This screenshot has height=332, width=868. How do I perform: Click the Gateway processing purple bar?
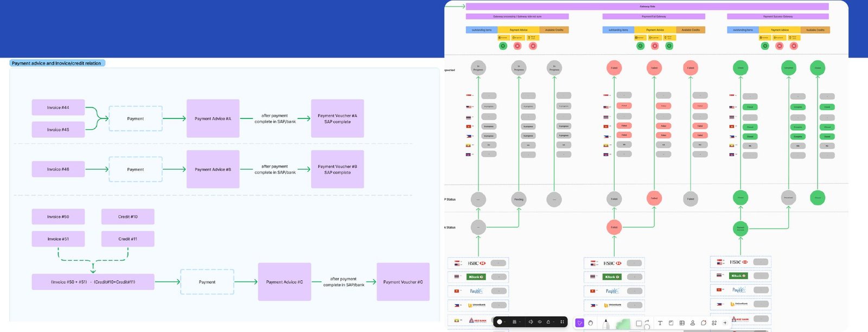(517, 17)
